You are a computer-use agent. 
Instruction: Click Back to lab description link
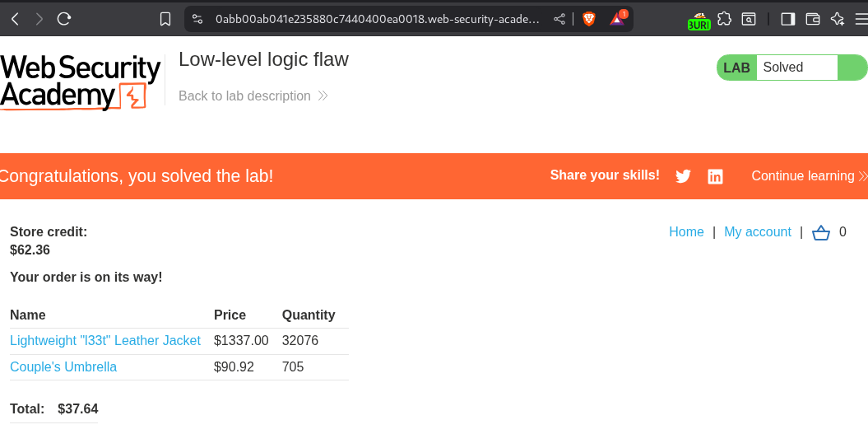245,96
